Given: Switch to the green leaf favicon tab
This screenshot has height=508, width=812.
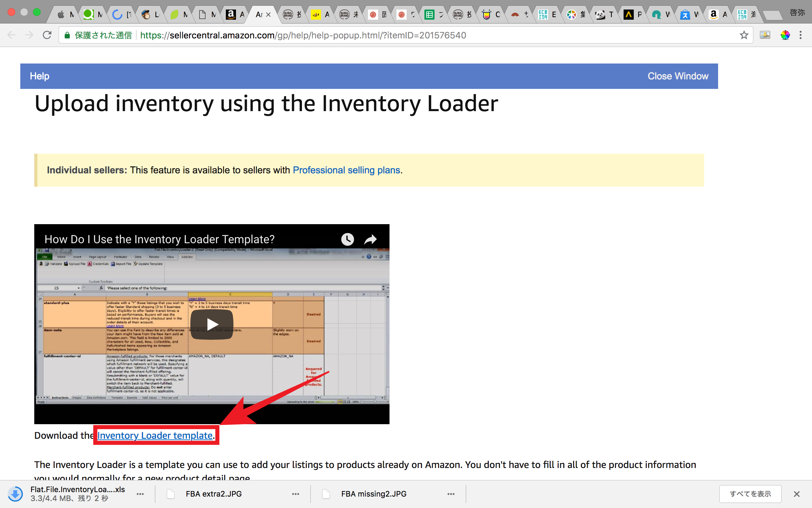Looking at the screenshot, I should click(174, 15).
